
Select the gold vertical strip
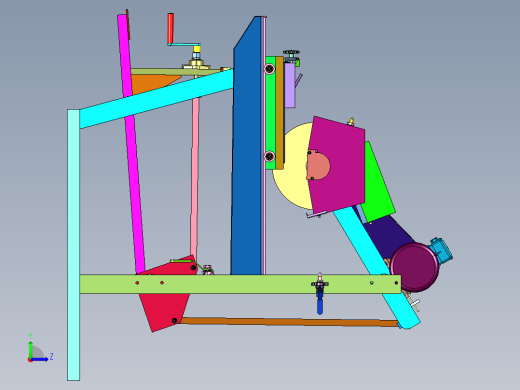coord(279,113)
